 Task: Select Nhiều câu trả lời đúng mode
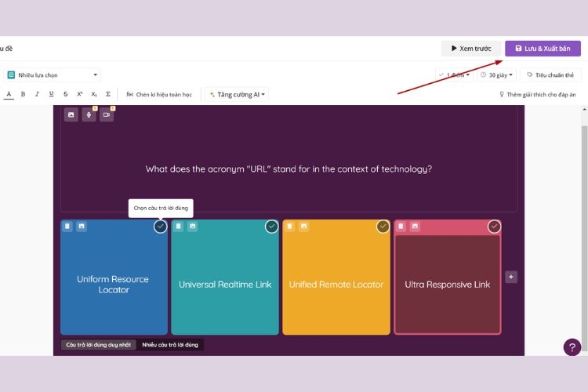tap(170, 345)
